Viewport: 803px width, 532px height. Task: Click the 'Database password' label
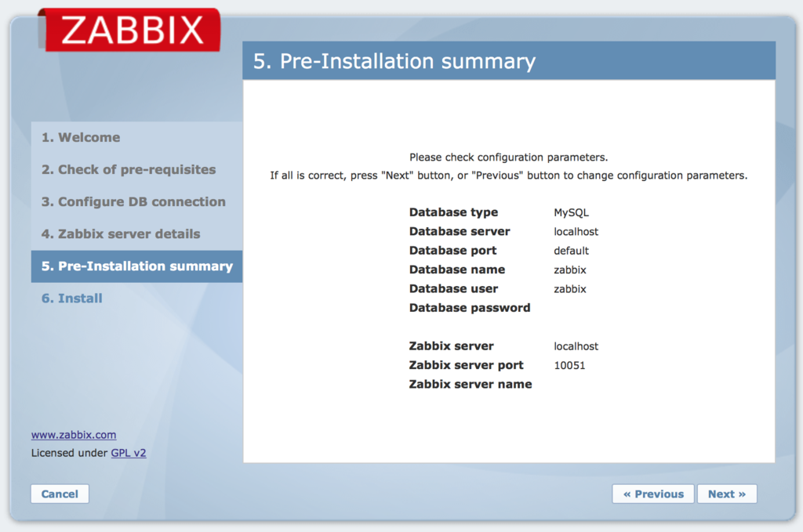471,308
